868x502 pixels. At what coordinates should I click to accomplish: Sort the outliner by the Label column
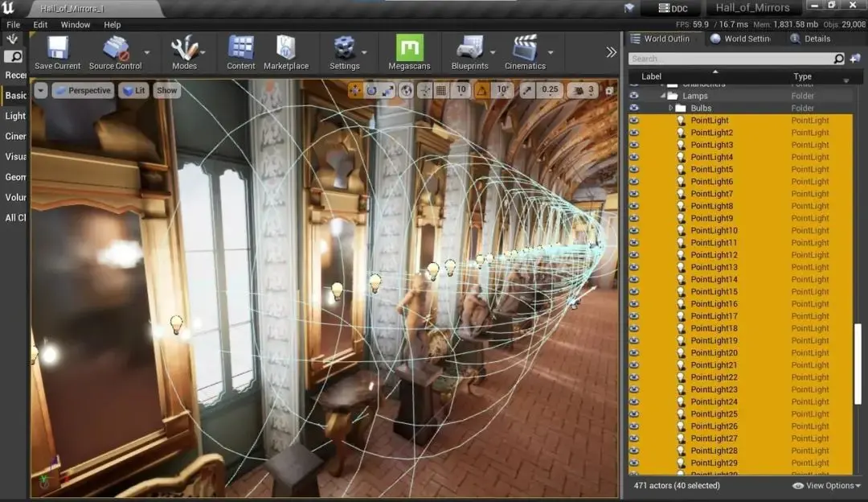coord(652,76)
